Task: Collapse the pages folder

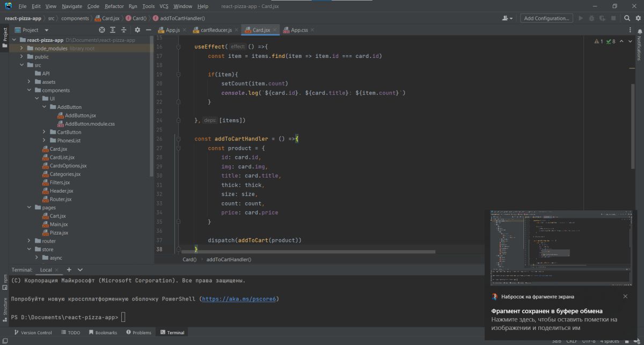Action: (x=30, y=208)
